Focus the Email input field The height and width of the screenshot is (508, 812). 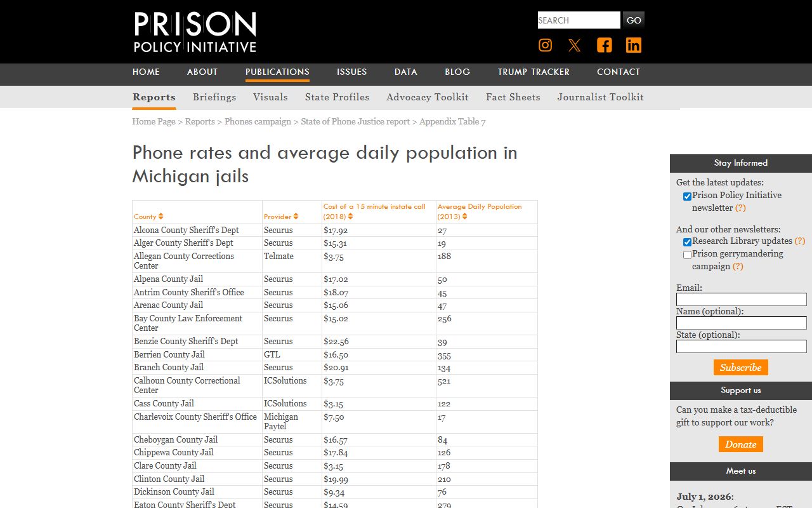(742, 300)
